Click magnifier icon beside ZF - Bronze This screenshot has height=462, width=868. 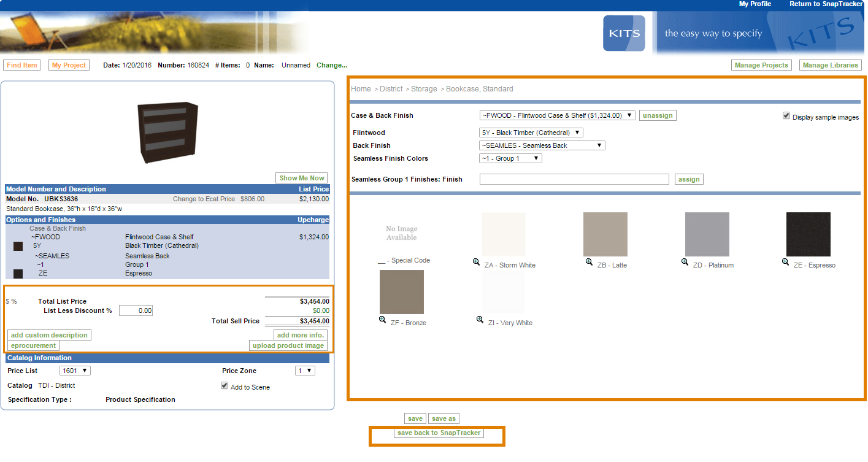[382, 320]
